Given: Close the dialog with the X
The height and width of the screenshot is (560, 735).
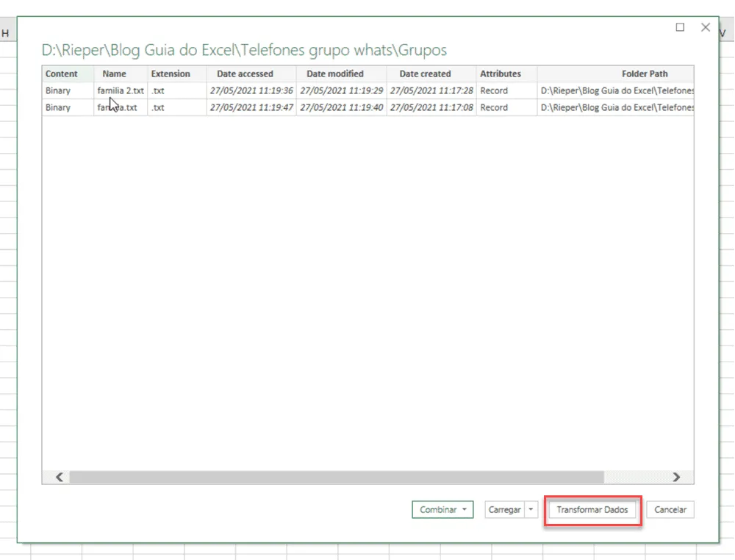Looking at the screenshot, I should pyautogui.click(x=706, y=27).
